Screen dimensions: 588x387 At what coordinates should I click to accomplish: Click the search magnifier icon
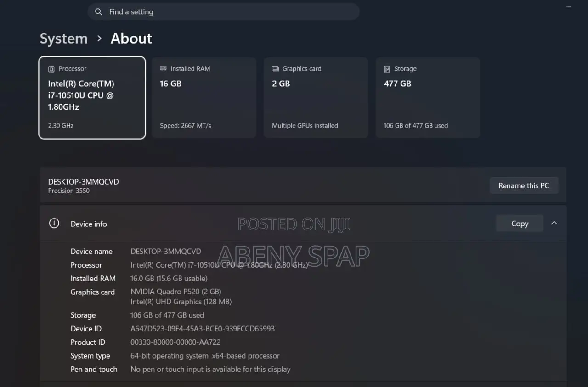click(98, 12)
